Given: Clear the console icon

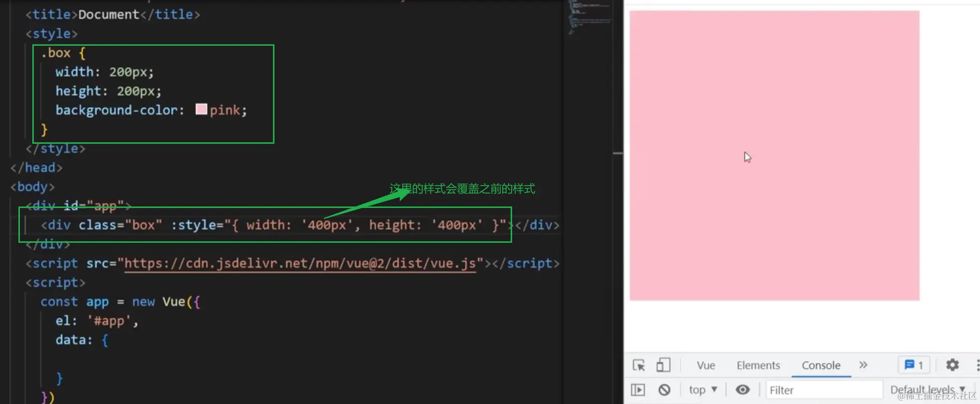Looking at the screenshot, I should point(664,390).
